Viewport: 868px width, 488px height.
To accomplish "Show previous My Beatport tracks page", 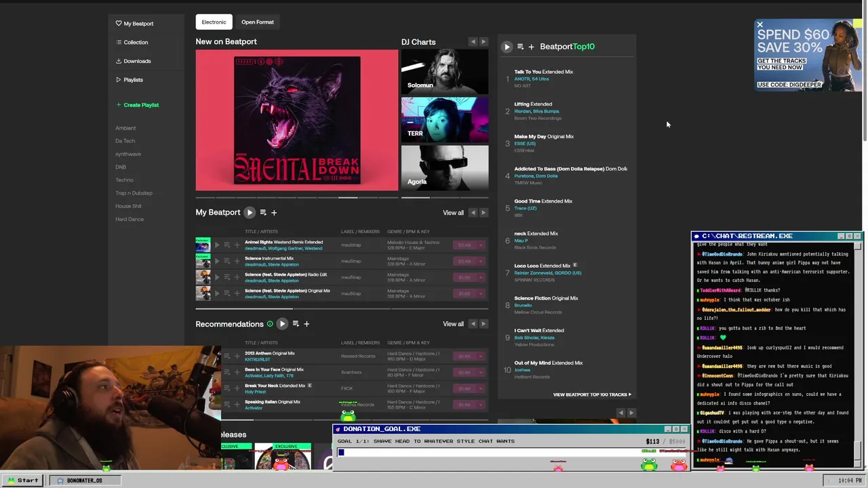I will click(473, 213).
